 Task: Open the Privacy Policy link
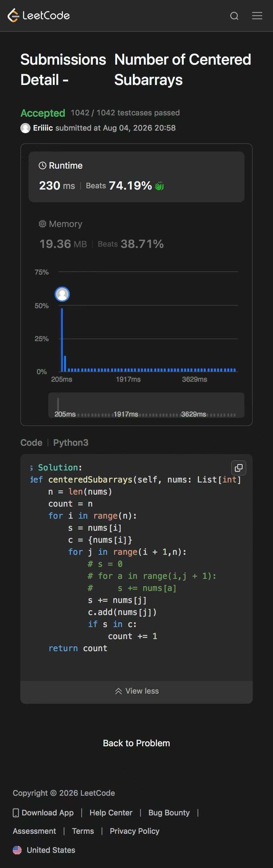point(135,831)
